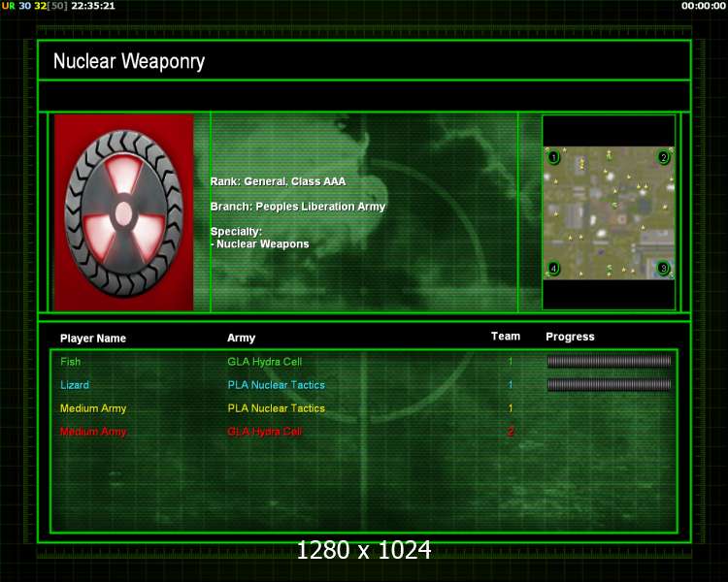Viewport: 728px width, 582px height.
Task: Open the map preview thumbnail
Action: 609,213
